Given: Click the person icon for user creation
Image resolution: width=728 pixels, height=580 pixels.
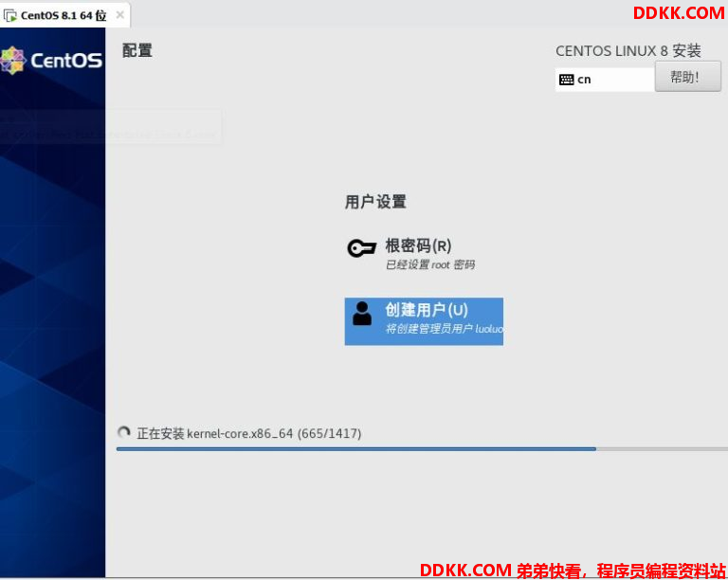Looking at the screenshot, I should coord(362,314).
